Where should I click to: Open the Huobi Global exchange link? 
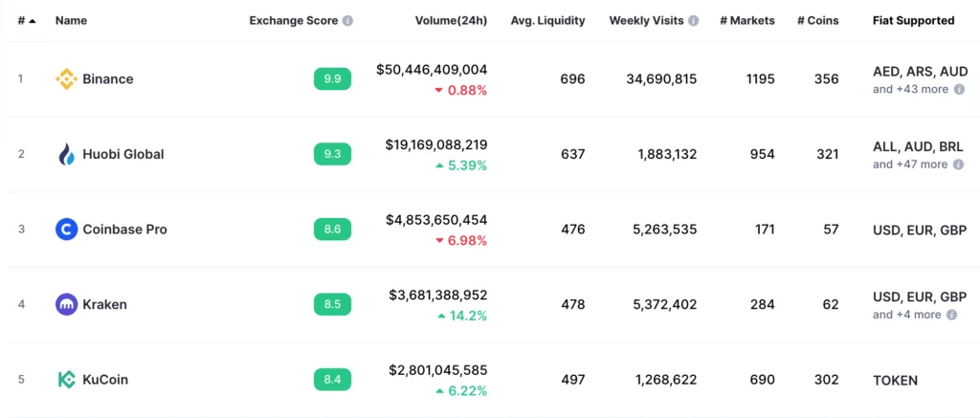(123, 154)
